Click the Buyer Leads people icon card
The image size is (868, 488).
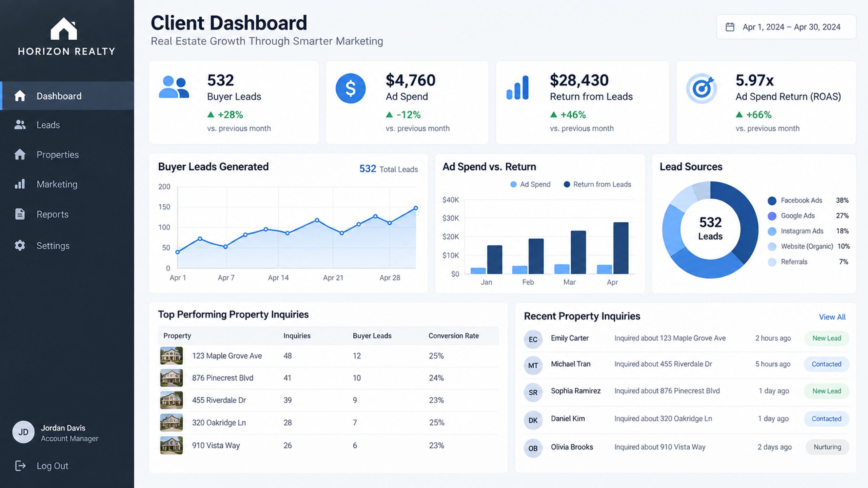(174, 87)
